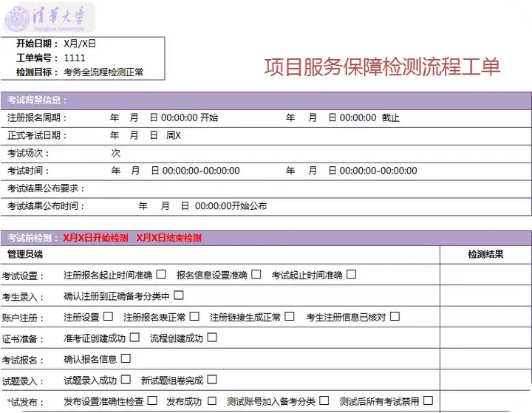Tick 测试账号加入备考分类 checkbox

(x=324, y=400)
